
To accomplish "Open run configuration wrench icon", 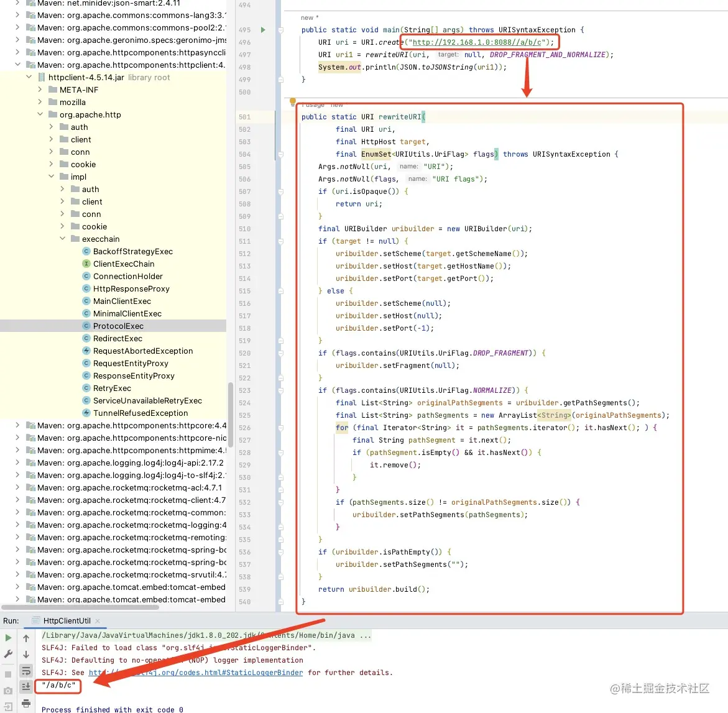I will click(x=8, y=654).
